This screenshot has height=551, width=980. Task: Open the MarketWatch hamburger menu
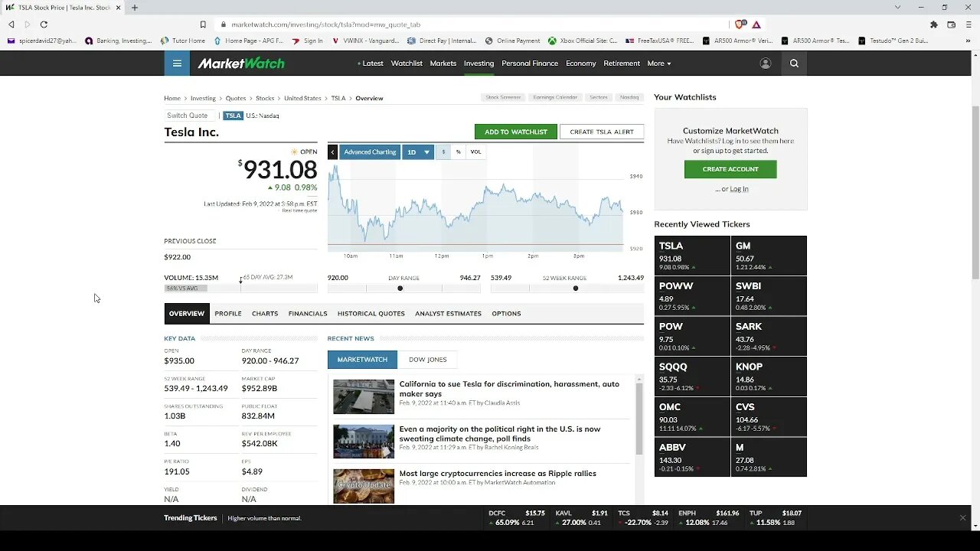click(x=177, y=64)
